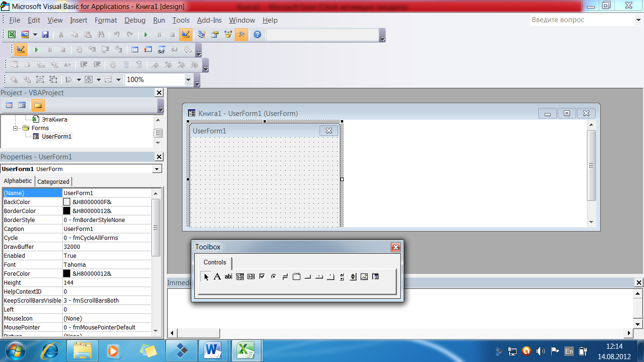Click the Insert UserForm toolbar icon

pos(25,34)
